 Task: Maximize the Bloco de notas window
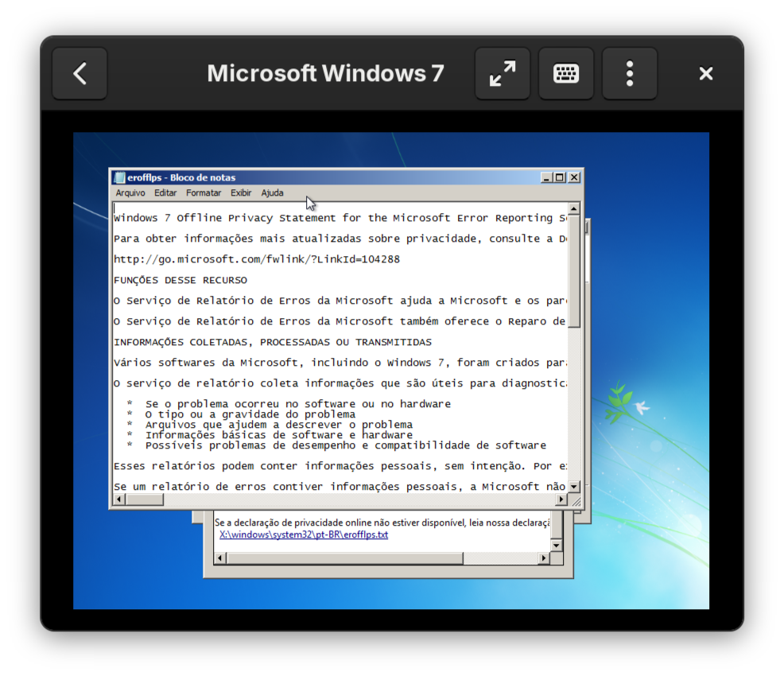[x=560, y=177]
